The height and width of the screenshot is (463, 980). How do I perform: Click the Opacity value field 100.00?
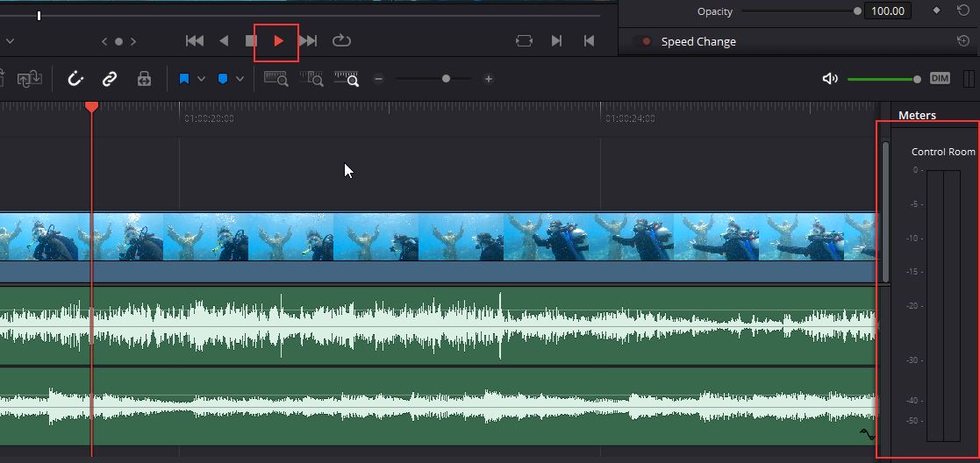pos(888,11)
